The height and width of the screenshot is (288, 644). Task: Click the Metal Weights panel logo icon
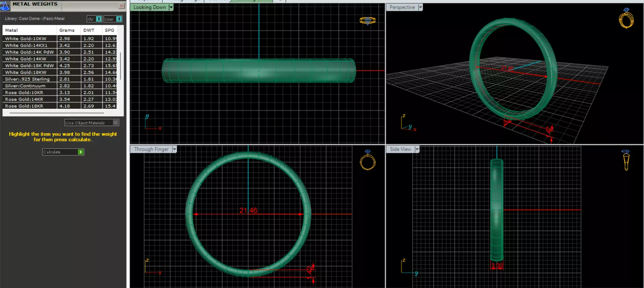[x=5, y=6]
